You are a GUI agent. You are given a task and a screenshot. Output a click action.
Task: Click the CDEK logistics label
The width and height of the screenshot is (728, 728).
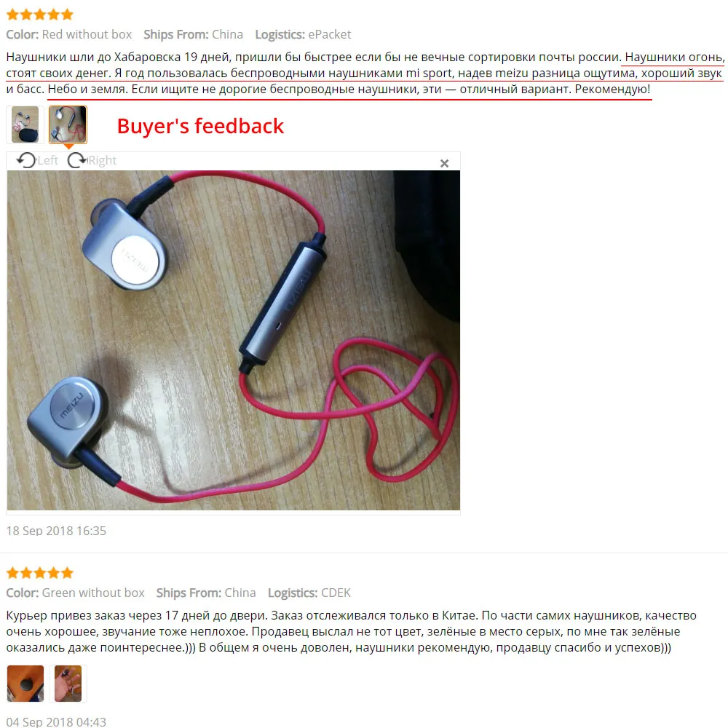(336, 593)
